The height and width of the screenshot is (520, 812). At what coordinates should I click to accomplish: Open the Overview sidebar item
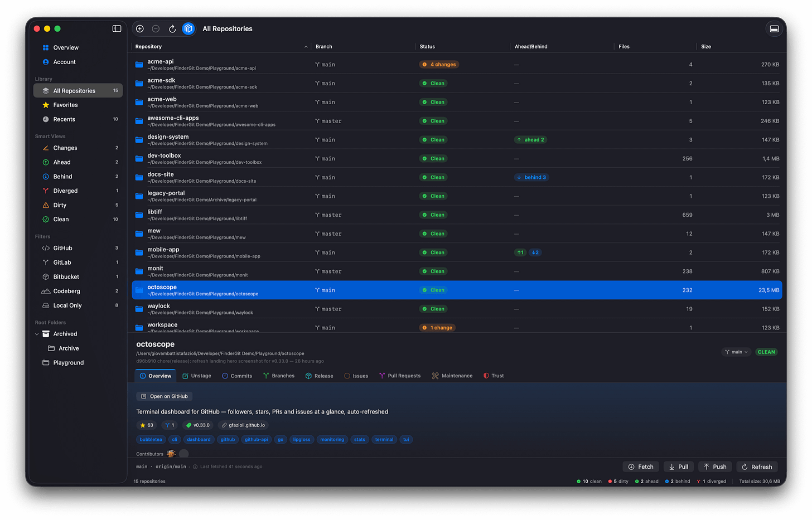(78, 48)
